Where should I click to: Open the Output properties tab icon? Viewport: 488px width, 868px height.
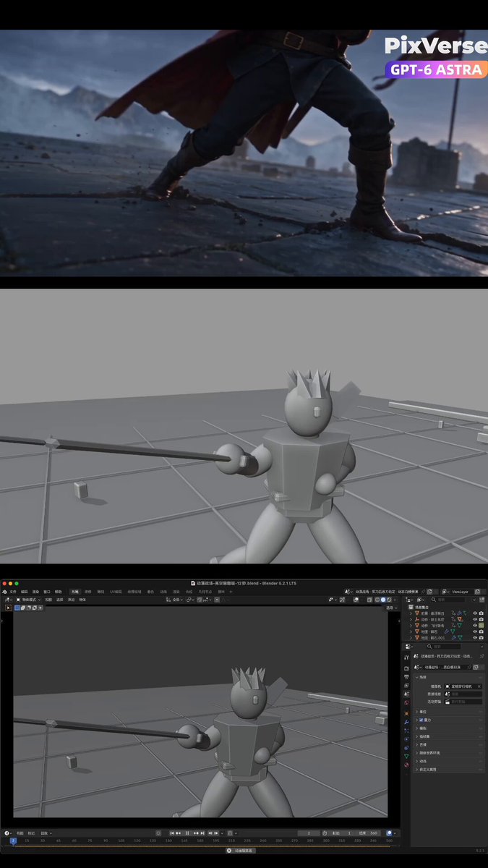coord(406,677)
